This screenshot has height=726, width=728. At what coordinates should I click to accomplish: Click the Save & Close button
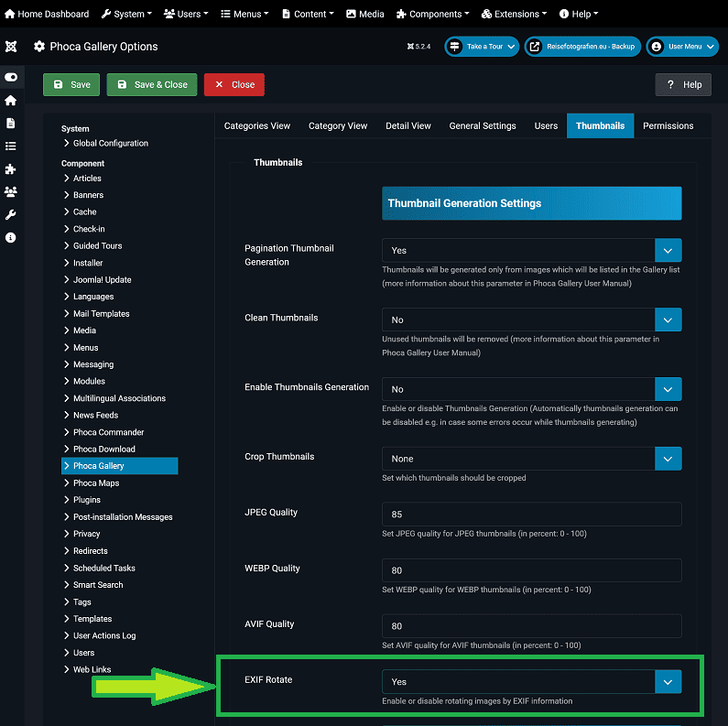[x=151, y=85]
